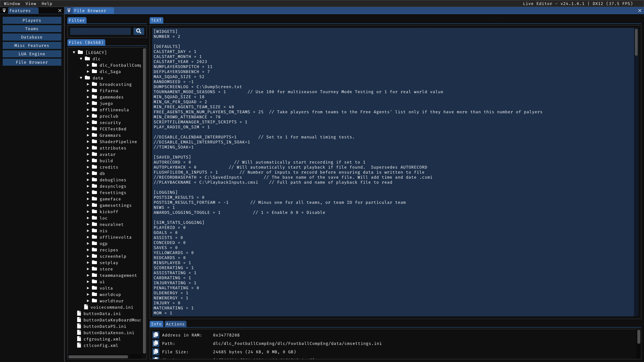Screen dimensions: 644x362
Task: Click the File Browser panel menu triangle
Action: click(69, 11)
